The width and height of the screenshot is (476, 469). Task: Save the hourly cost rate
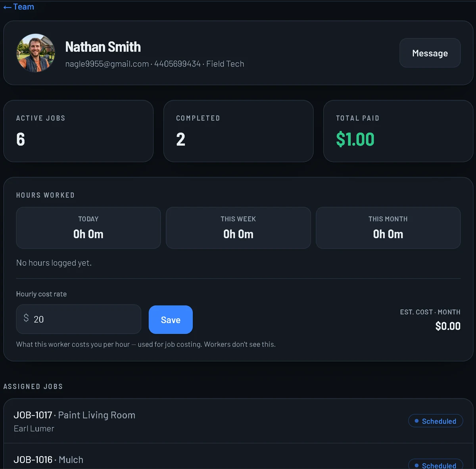171,320
